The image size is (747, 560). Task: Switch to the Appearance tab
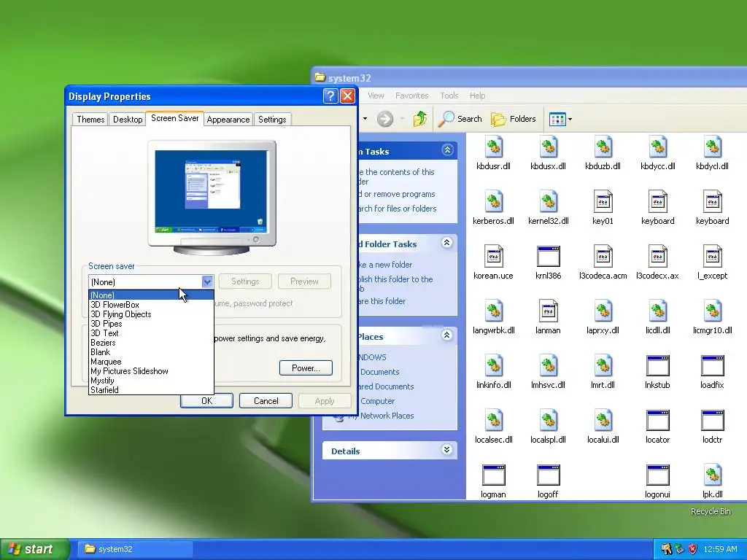228,120
